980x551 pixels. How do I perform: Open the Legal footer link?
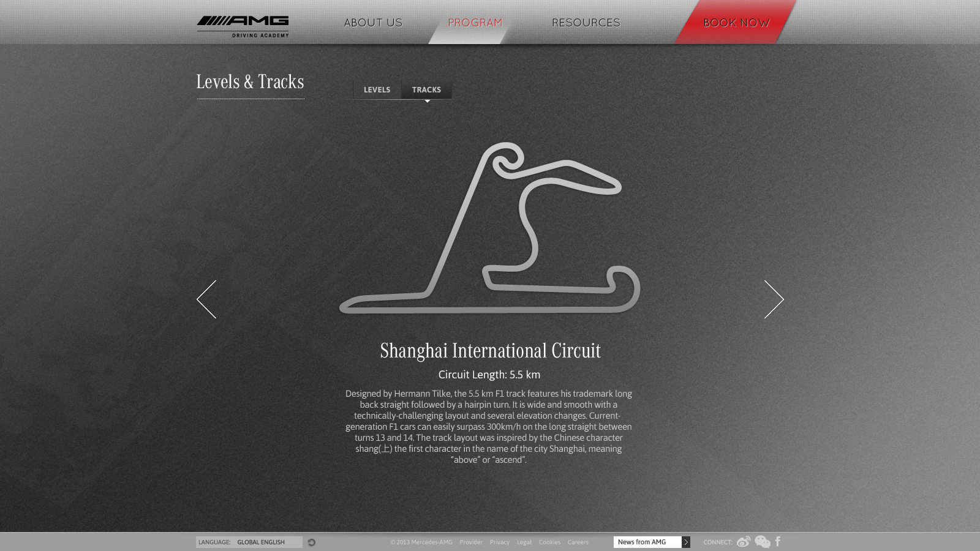pos(524,542)
